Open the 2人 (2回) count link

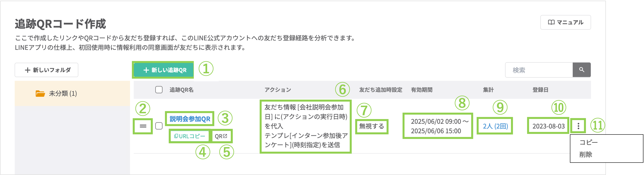pos(495,126)
